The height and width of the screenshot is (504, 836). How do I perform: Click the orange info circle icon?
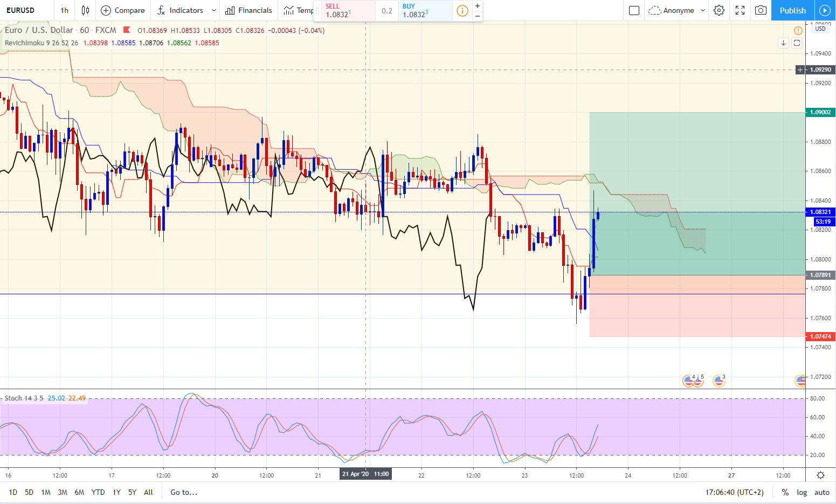(x=462, y=11)
